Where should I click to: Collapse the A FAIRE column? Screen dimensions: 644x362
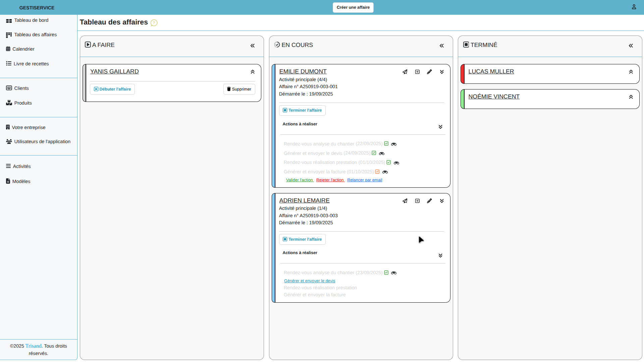(253, 46)
